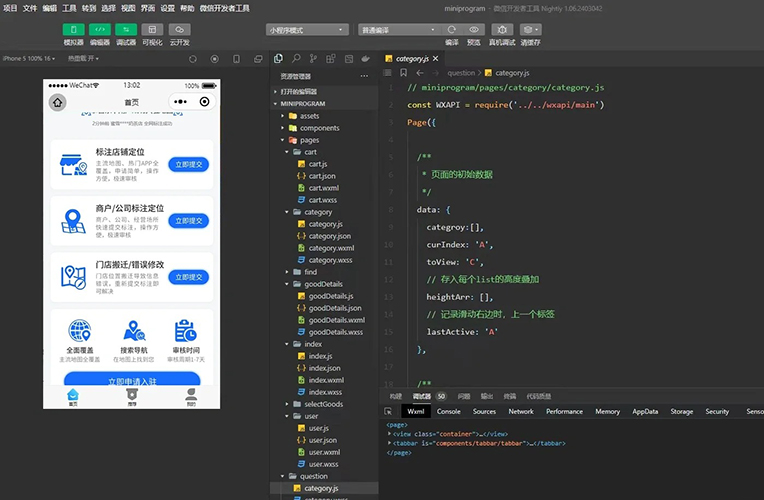Switch to the Console tab
The width and height of the screenshot is (764, 500).
pos(448,411)
